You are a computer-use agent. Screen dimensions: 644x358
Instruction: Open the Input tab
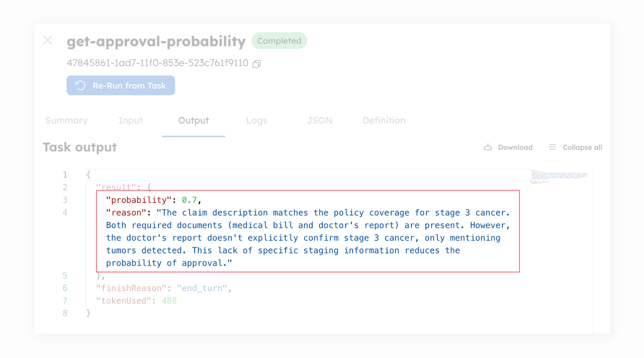(x=131, y=121)
